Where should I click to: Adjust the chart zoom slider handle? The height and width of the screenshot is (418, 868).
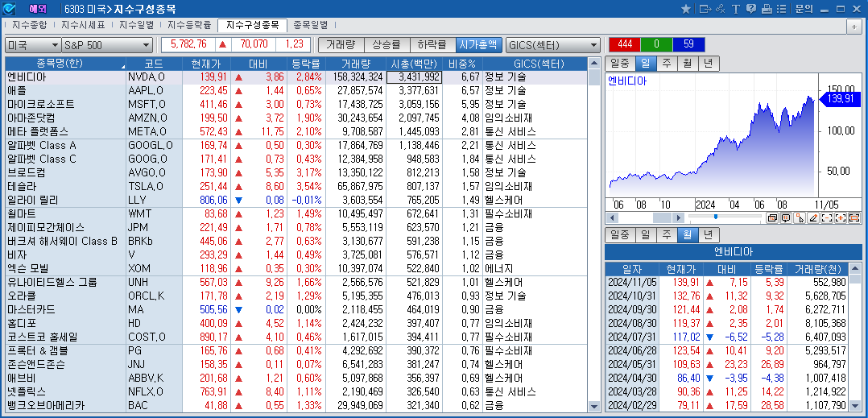click(715, 217)
